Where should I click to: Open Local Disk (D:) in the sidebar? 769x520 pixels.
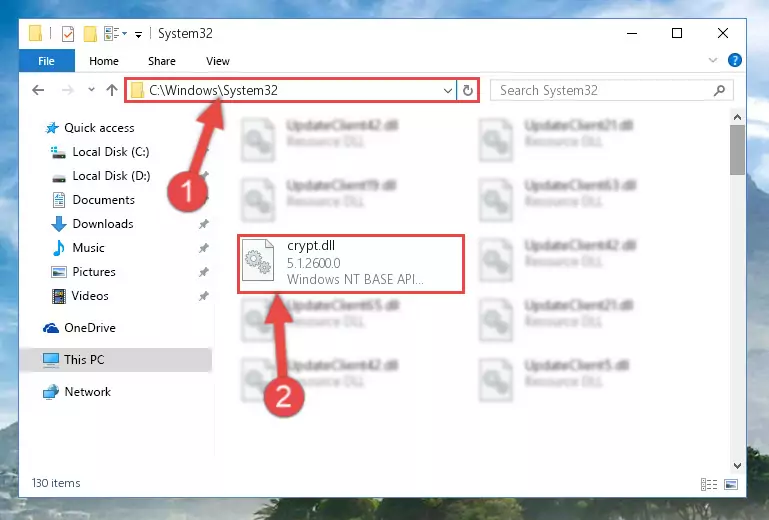111,176
